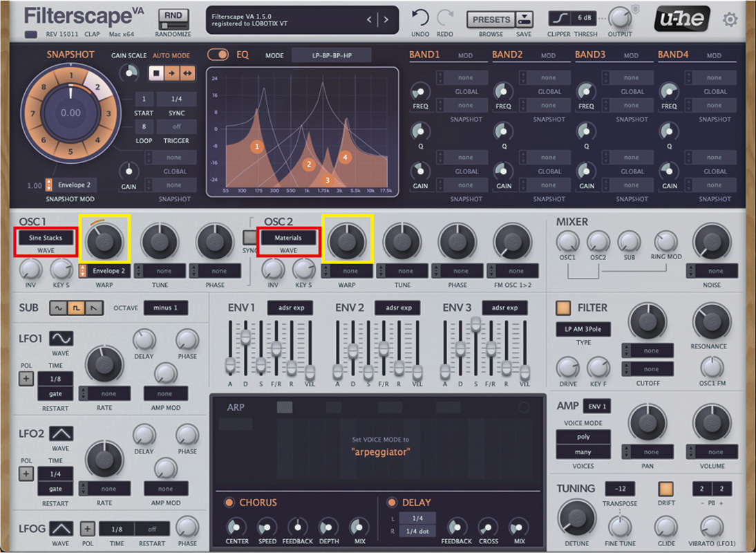Click the snapshot SYNC value 1/4

pos(176,99)
